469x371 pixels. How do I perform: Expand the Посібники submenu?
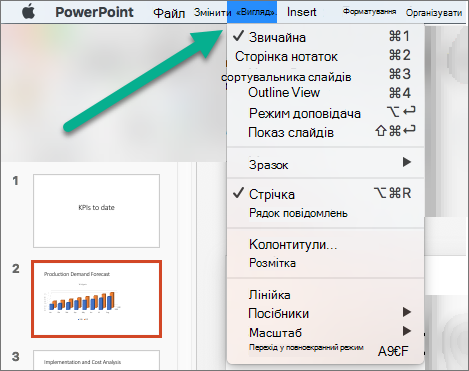pyautogui.click(x=325, y=313)
